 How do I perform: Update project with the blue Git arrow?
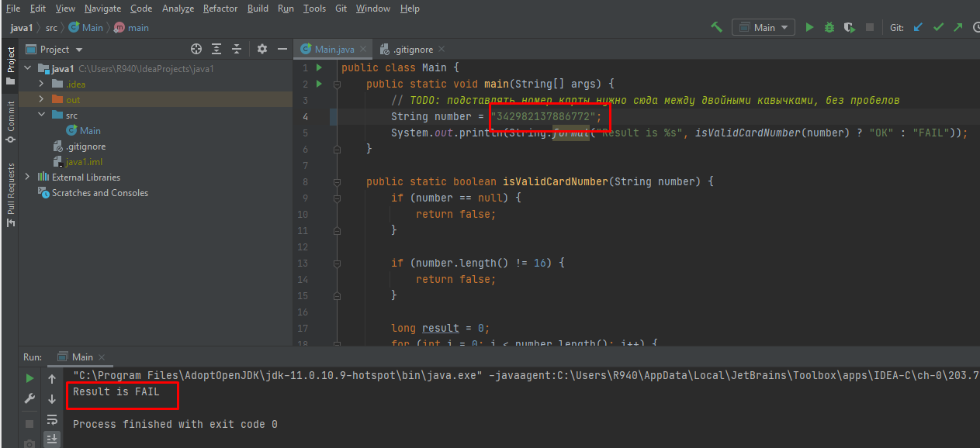pyautogui.click(x=918, y=27)
